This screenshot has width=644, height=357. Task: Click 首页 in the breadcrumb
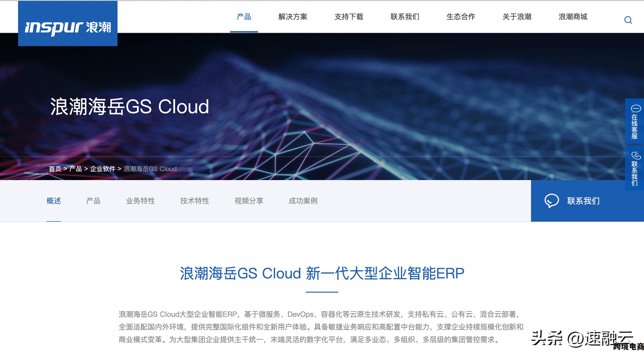coord(55,169)
